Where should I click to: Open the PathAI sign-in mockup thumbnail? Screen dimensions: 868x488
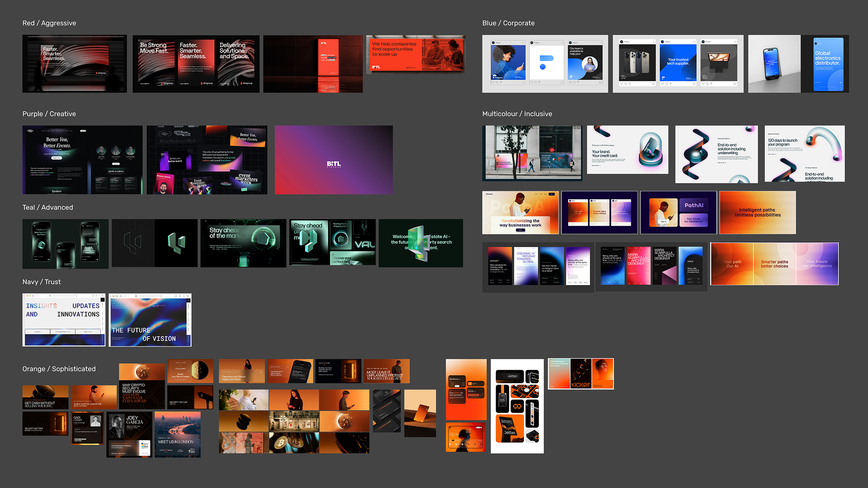coord(678,212)
